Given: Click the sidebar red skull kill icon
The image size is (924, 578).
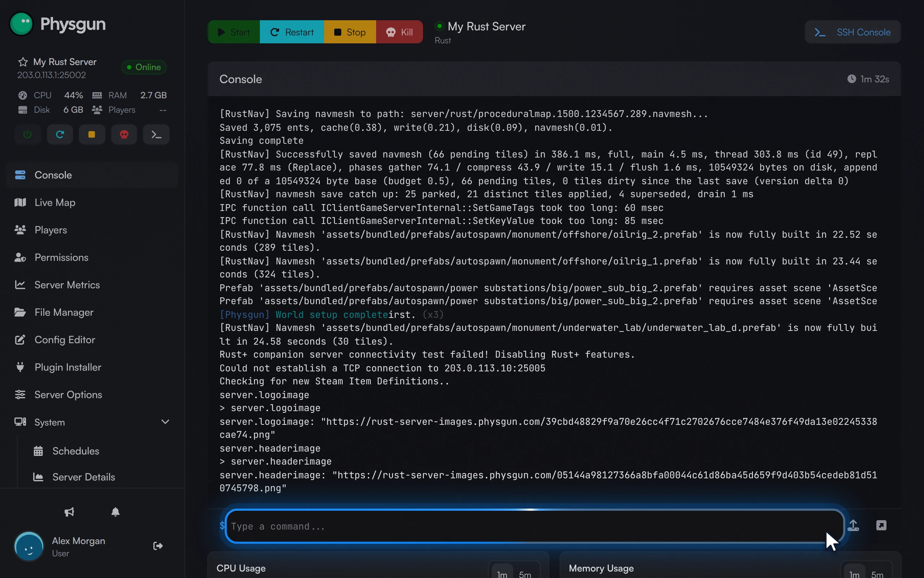Looking at the screenshot, I should 124,134.
